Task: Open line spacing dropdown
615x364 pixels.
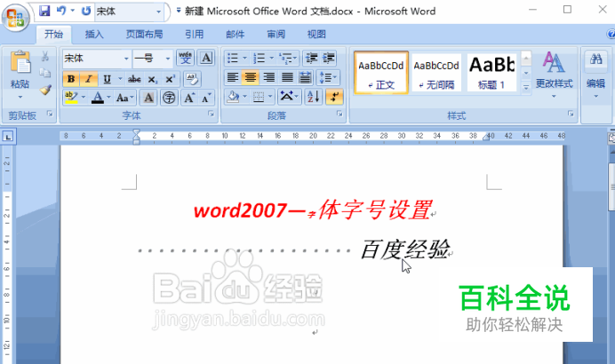Action: (x=328, y=77)
